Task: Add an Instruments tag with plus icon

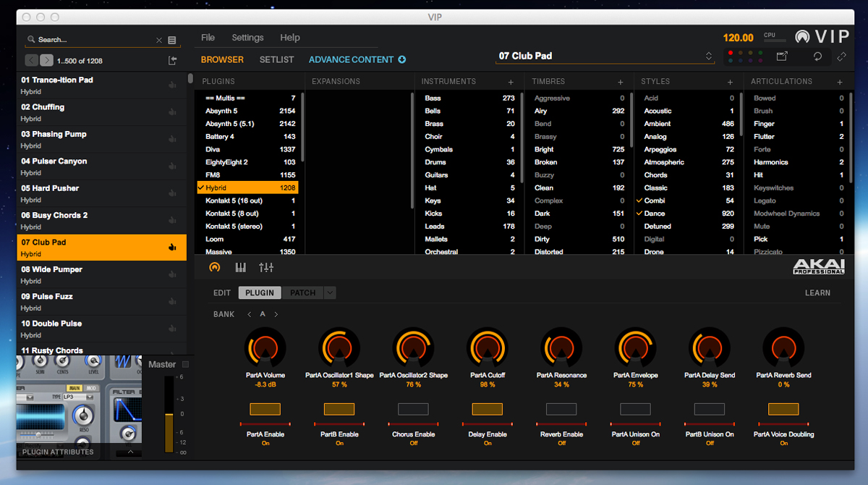Action: [511, 82]
